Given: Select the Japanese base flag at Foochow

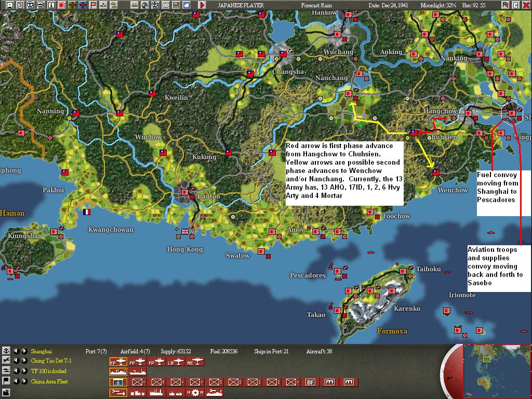Looking at the screenshot, I should (370, 212).
